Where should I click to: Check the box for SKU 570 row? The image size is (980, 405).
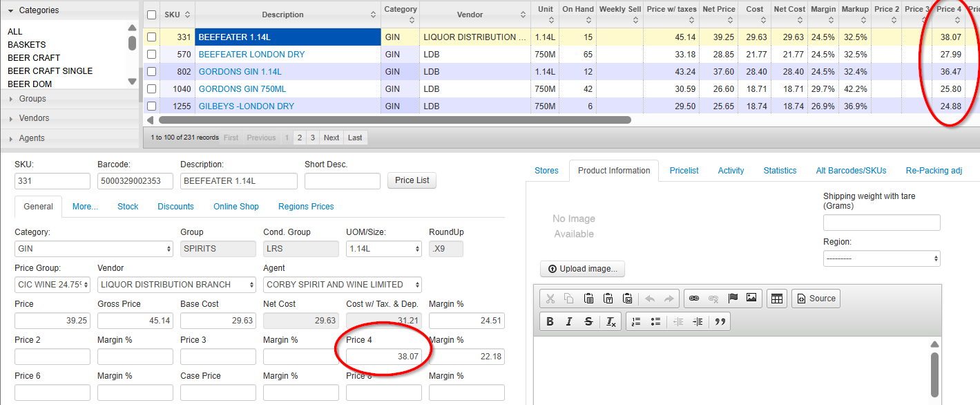click(x=152, y=55)
